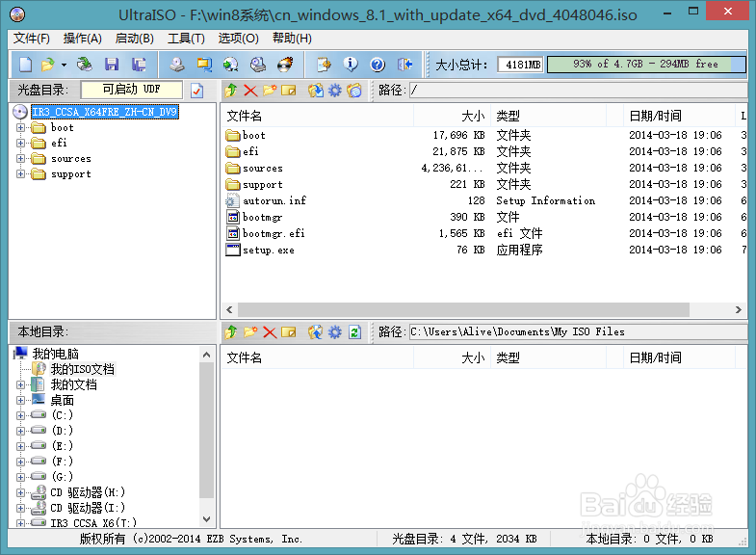Click the boot properties checkmark icon

(196, 91)
